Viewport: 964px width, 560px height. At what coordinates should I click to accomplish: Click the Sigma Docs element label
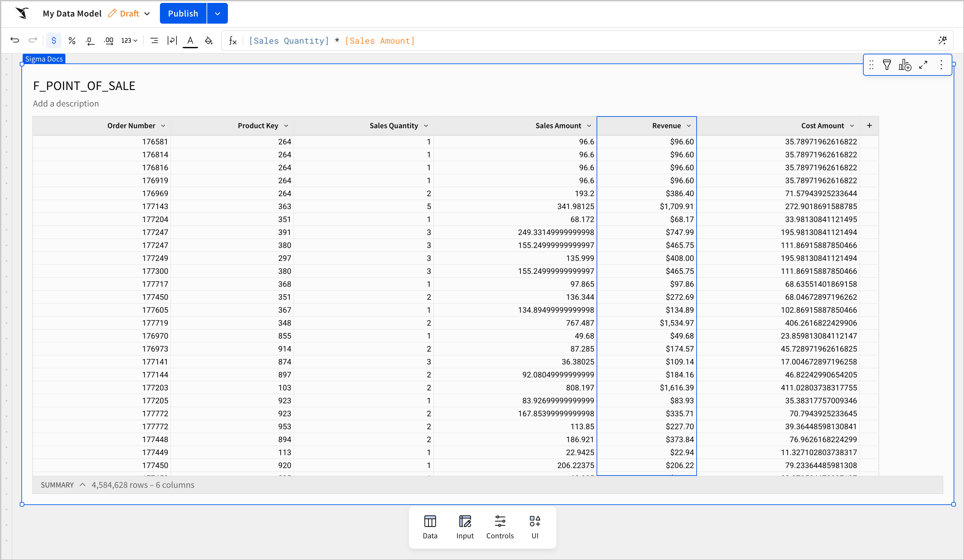click(x=44, y=59)
